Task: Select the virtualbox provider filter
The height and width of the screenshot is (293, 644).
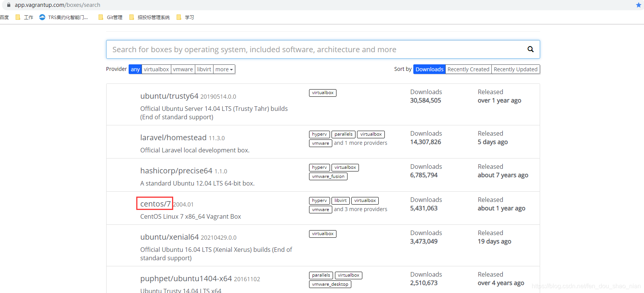Action: point(156,69)
